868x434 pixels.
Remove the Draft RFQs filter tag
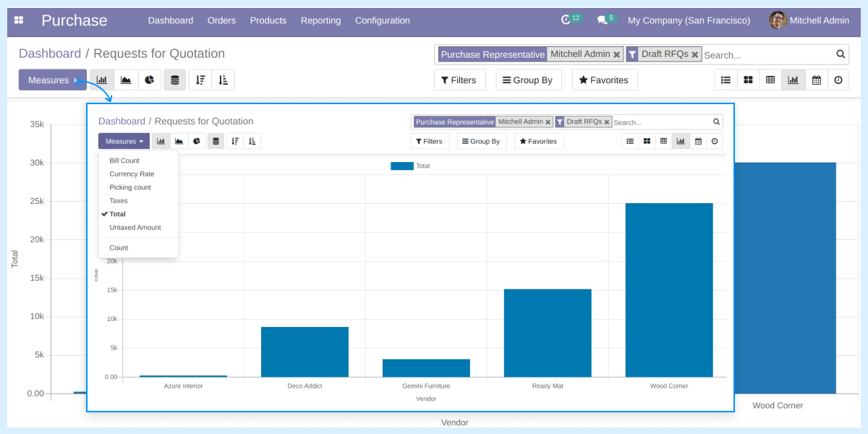(x=694, y=54)
